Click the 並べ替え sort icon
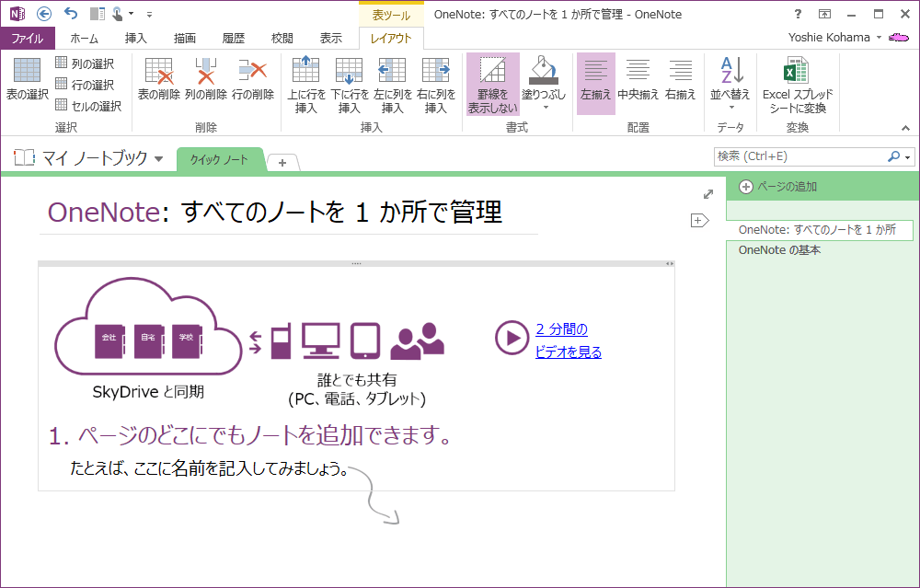The height and width of the screenshot is (588, 920). tap(731, 71)
